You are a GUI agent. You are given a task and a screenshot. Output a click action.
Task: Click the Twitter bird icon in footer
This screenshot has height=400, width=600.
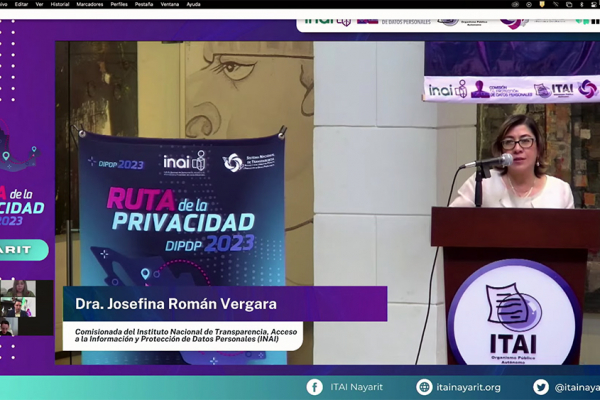coord(541,387)
